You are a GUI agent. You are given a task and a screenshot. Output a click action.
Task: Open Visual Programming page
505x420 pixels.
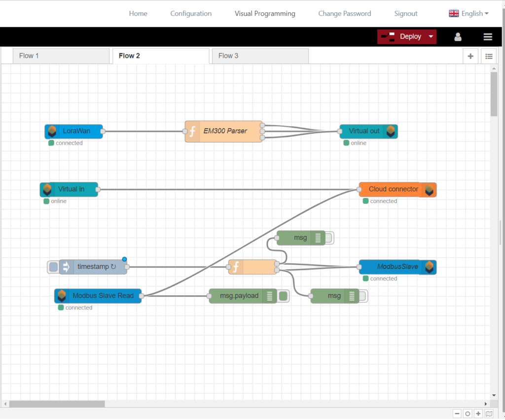click(x=265, y=13)
